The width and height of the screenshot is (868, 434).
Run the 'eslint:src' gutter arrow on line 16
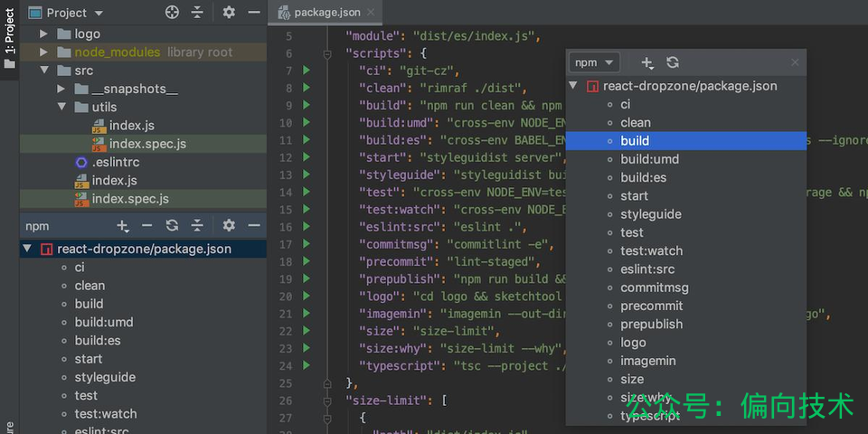point(307,227)
